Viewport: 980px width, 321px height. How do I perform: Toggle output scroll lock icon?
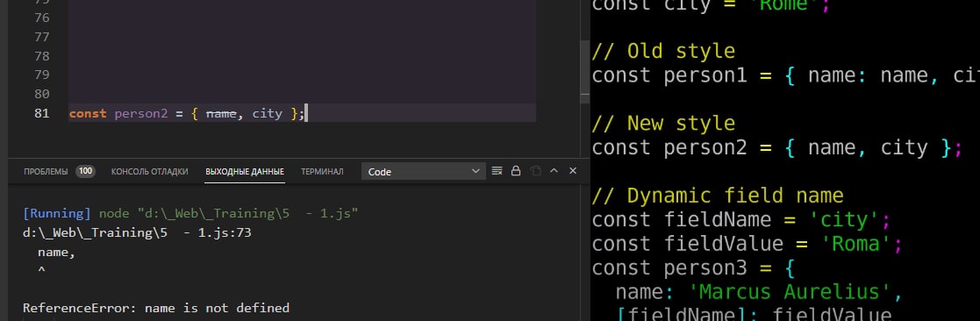[516, 170]
